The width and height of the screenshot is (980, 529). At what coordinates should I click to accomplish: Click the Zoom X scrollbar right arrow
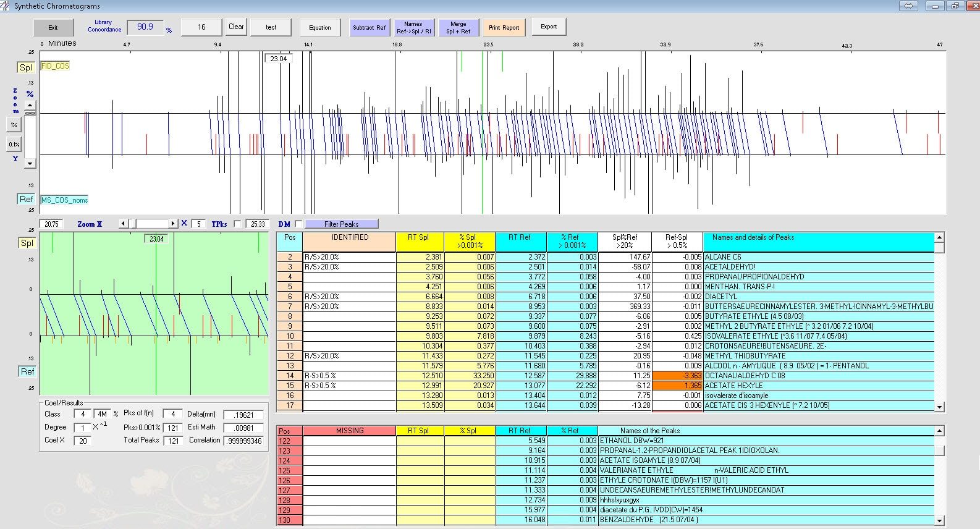(174, 224)
